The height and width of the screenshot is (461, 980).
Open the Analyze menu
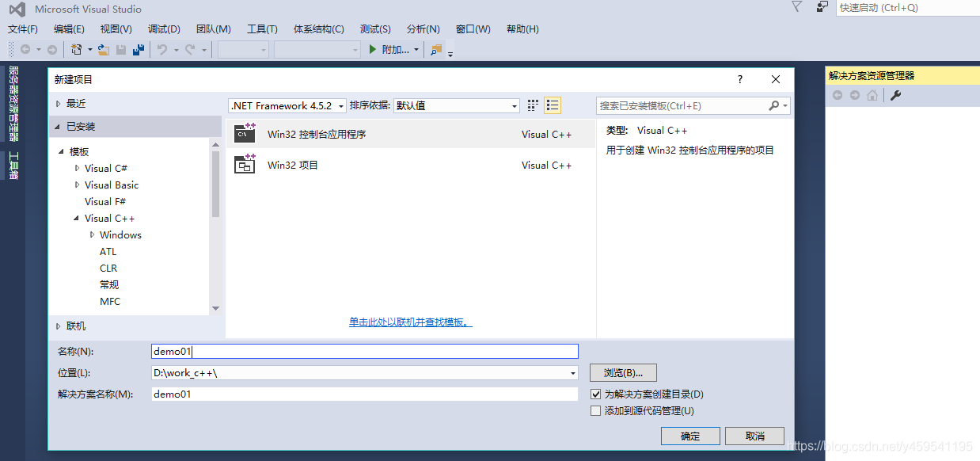[424, 29]
